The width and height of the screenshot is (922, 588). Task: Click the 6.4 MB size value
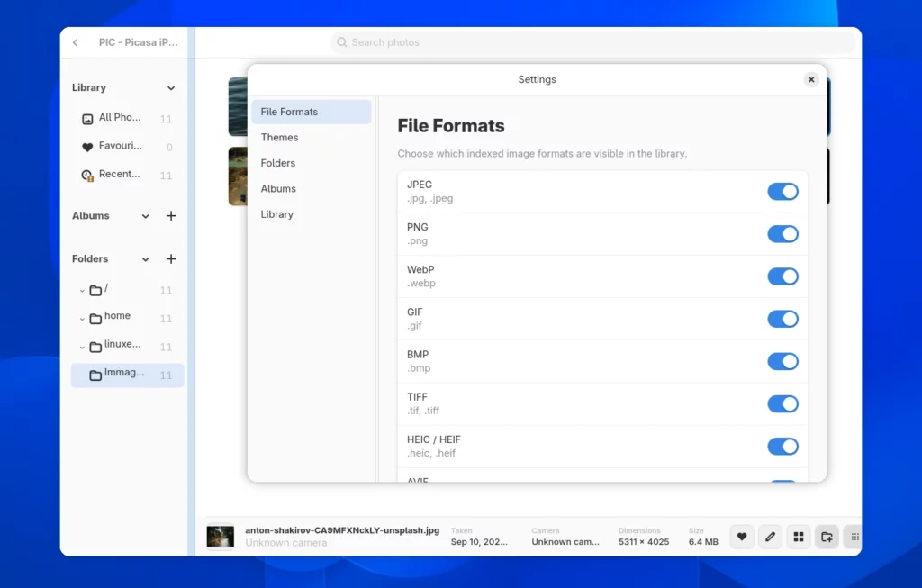tap(703, 542)
